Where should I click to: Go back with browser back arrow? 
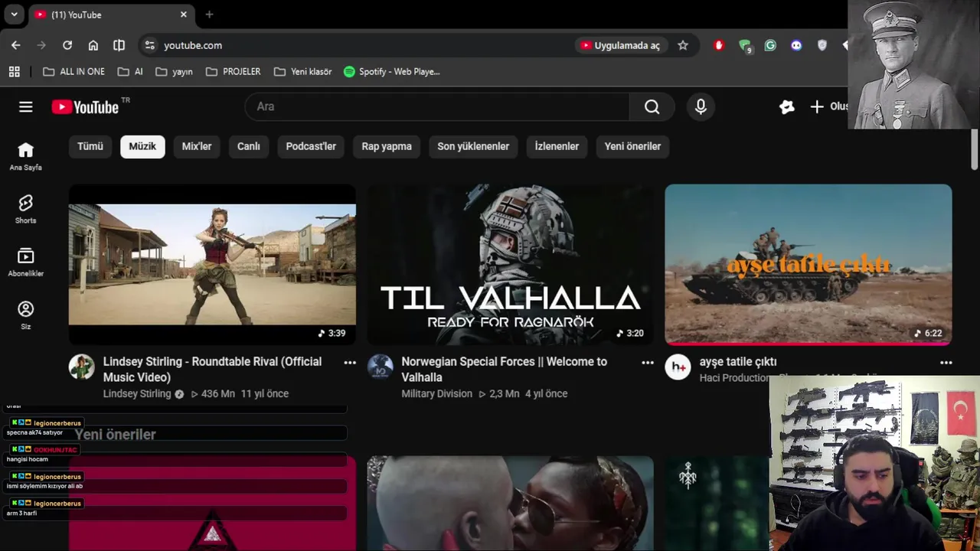(16, 45)
